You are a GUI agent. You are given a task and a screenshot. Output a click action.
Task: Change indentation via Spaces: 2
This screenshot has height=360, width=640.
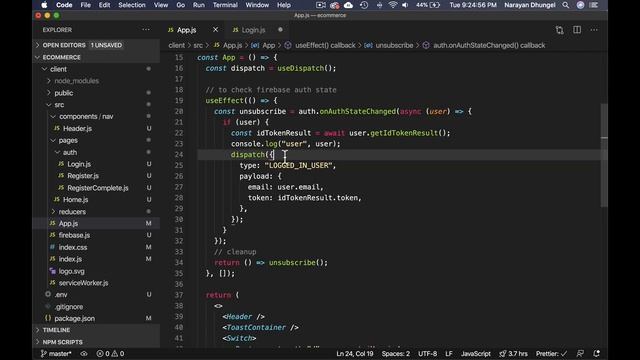pos(396,353)
